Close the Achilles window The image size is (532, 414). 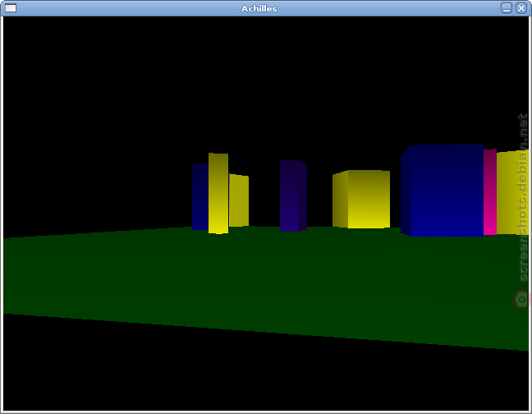[x=521, y=8]
